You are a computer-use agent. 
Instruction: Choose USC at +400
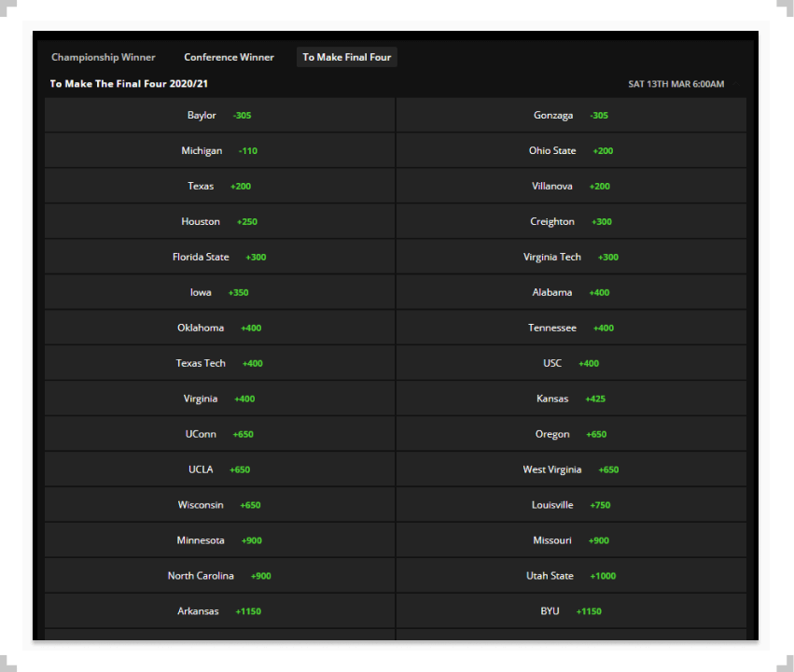pyautogui.click(x=571, y=364)
